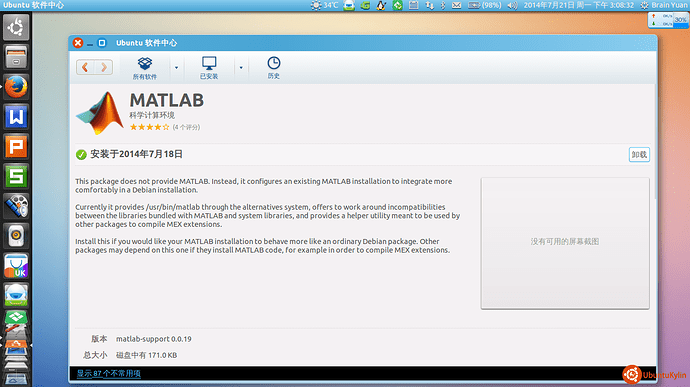Open the Ubuntu Dash home in launcher
The image size is (690, 387).
point(16,27)
